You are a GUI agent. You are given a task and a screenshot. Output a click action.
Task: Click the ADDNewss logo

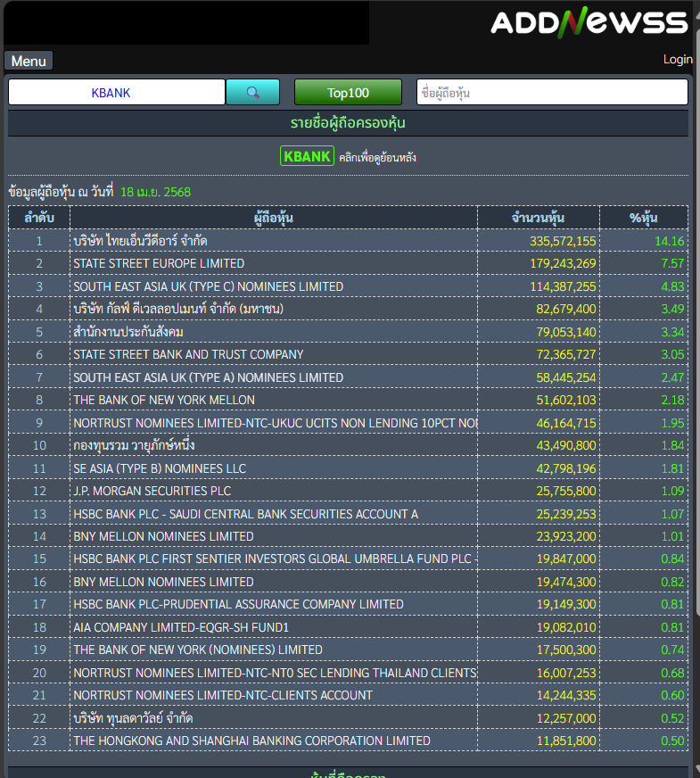click(589, 22)
